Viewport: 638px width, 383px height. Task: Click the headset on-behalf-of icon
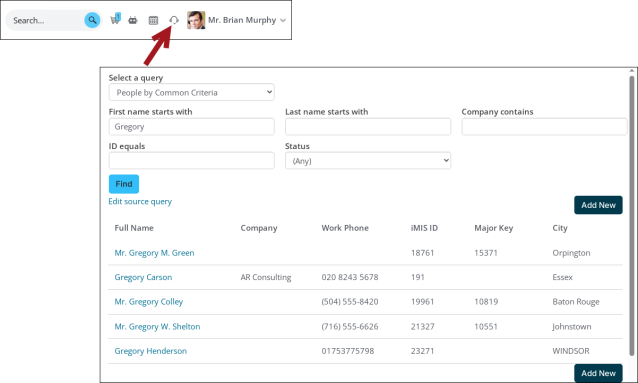174,20
